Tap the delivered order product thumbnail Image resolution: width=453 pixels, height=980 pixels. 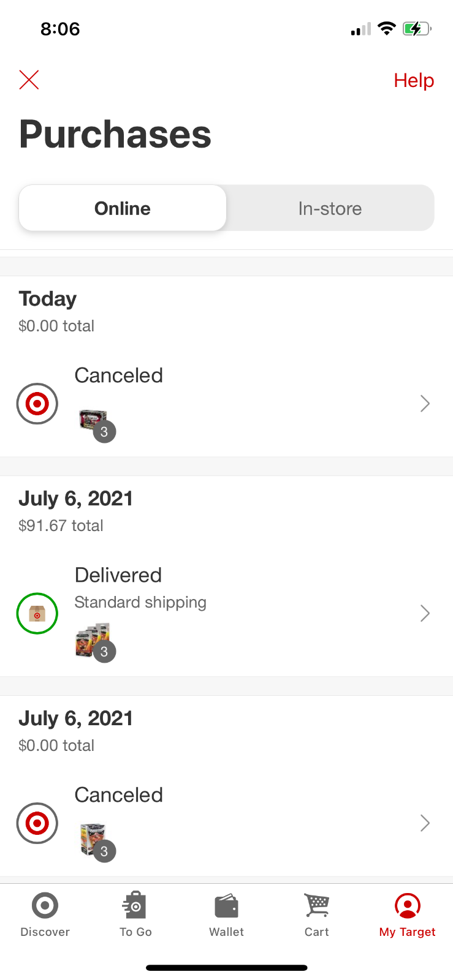pos(93,640)
